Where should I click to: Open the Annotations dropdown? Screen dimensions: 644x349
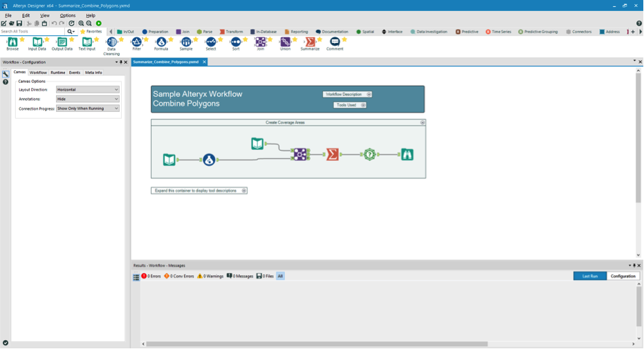point(87,99)
